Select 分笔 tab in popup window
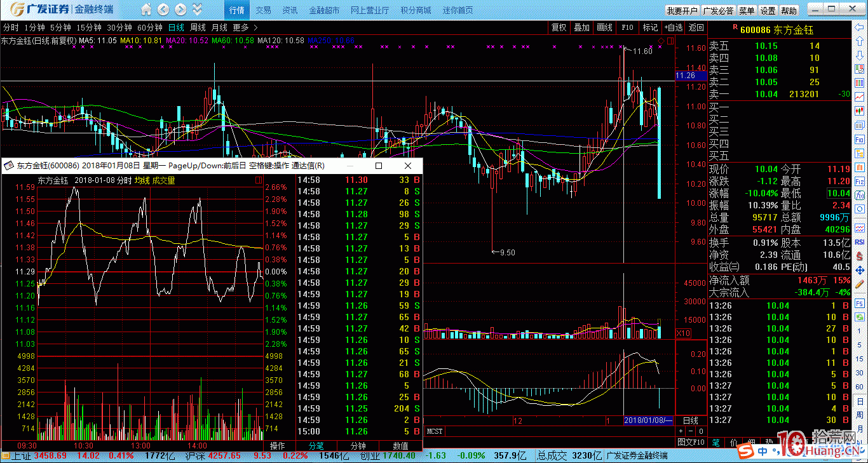Image resolution: width=868 pixels, height=463 pixels. pos(316,446)
